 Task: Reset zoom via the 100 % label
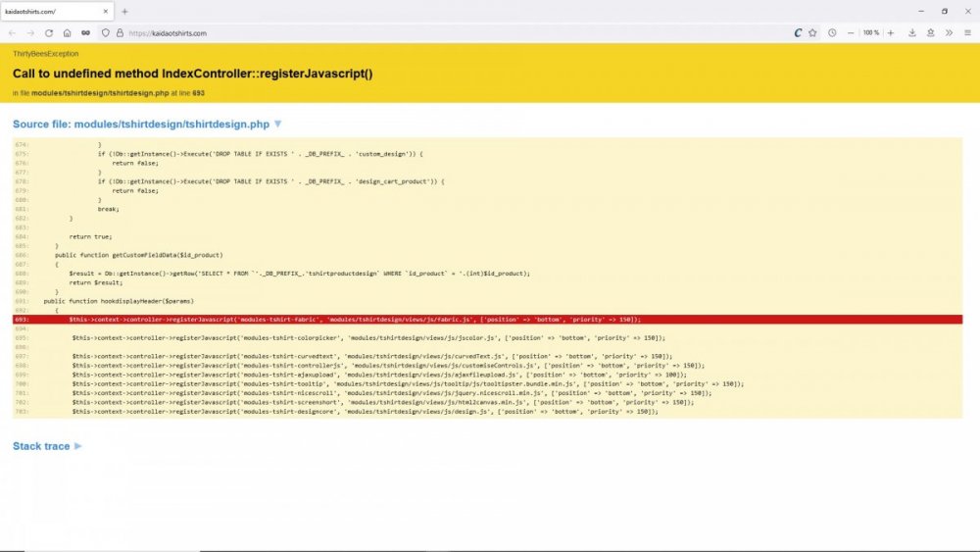click(x=870, y=33)
